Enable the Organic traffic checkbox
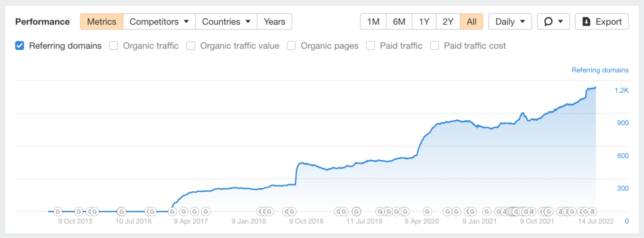The height and width of the screenshot is (238, 644). coord(114,46)
